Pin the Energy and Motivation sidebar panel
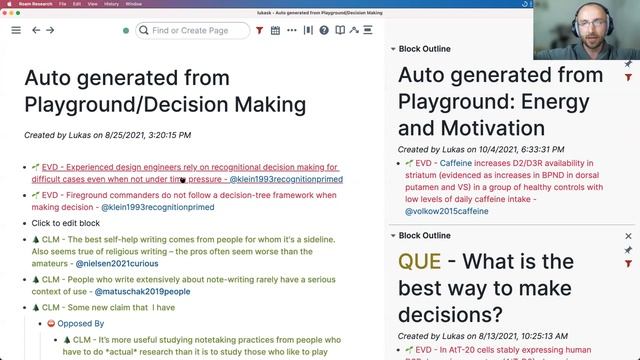 point(628,64)
